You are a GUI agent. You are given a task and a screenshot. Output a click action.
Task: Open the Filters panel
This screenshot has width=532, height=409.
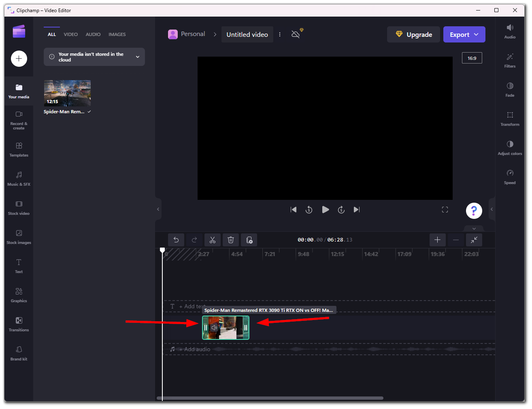click(x=510, y=60)
